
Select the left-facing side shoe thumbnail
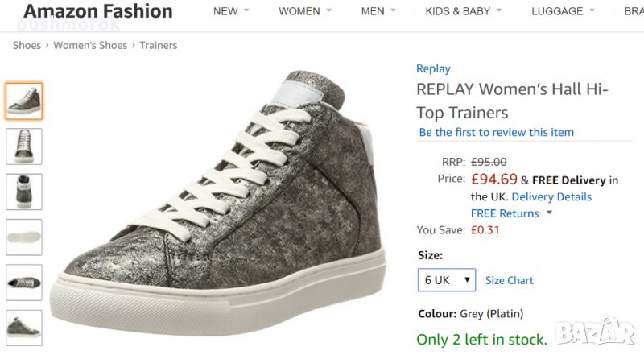[x=24, y=283]
